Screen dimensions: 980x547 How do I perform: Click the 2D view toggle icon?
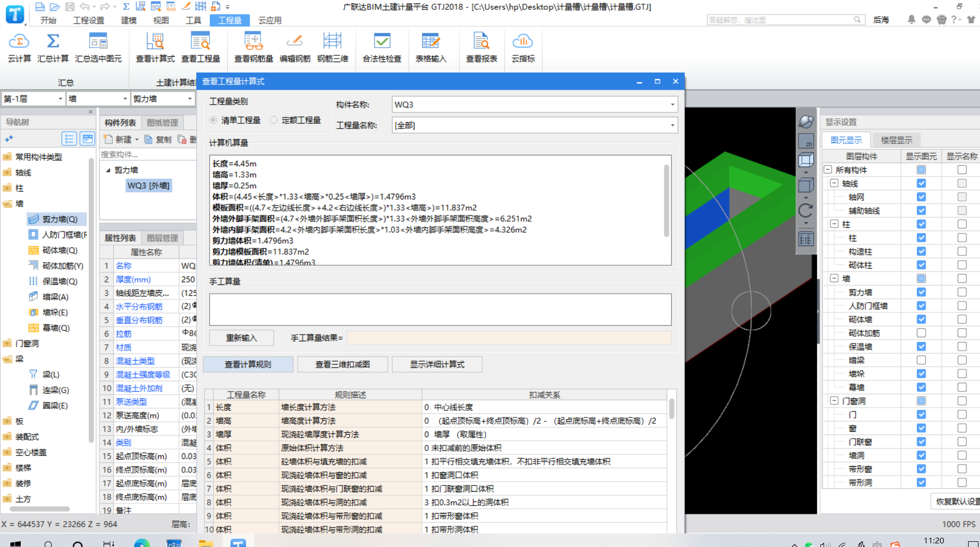click(806, 141)
